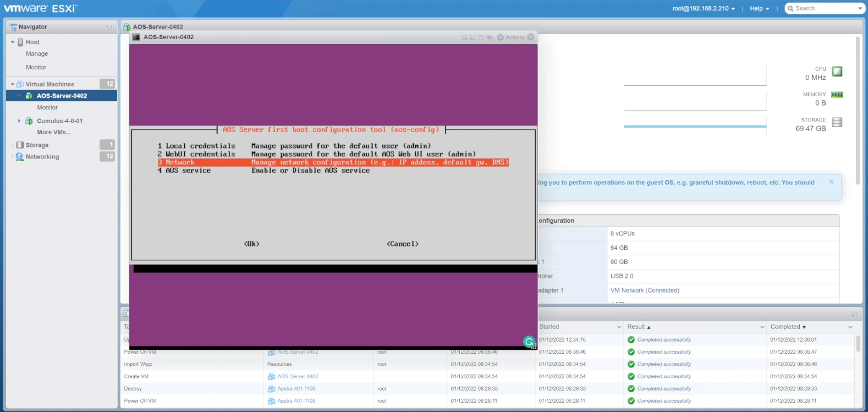The height and width of the screenshot is (412, 868).
Task: Open AOS-Server-0402 link in Create VM row
Action: click(298, 377)
